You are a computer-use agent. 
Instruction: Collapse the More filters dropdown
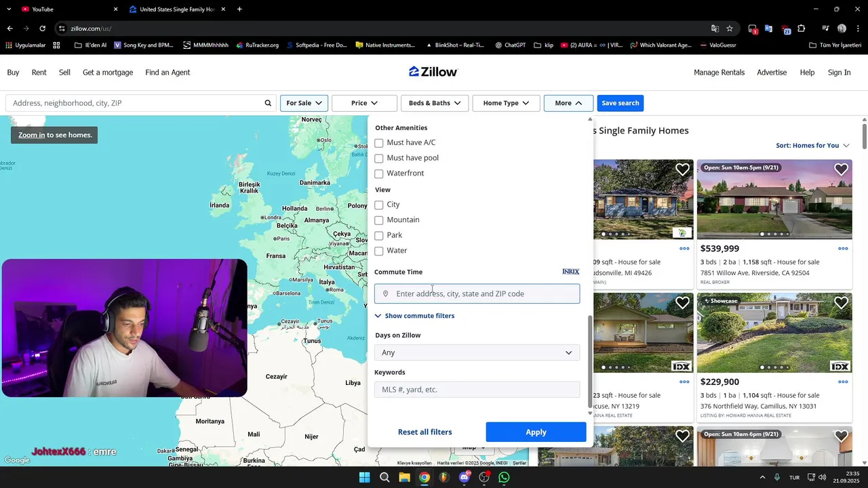pos(568,103)
